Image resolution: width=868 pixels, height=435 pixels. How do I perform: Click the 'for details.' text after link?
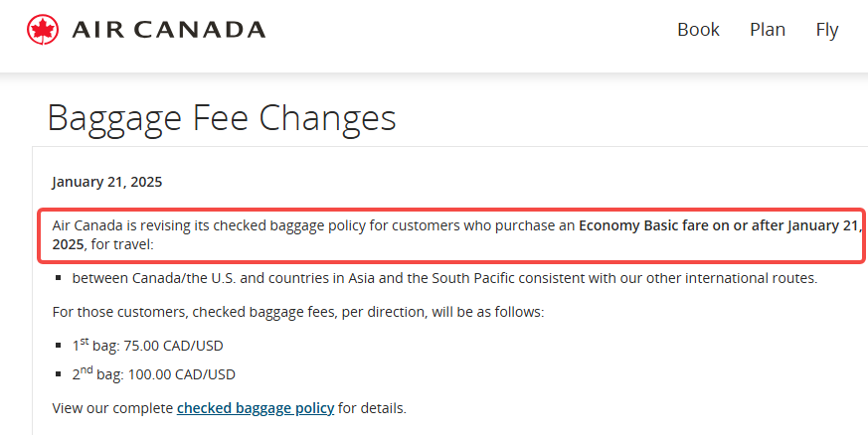click(372, 408)
